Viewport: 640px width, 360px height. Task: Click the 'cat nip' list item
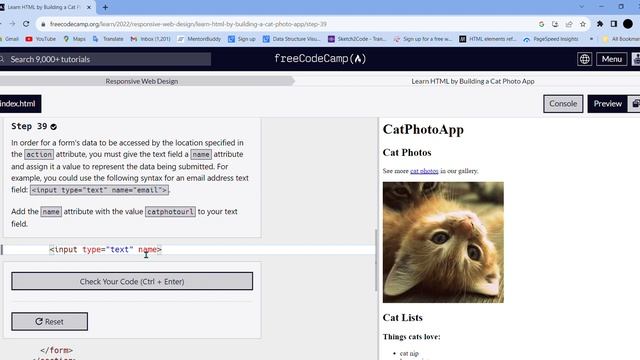click(409, 353)
